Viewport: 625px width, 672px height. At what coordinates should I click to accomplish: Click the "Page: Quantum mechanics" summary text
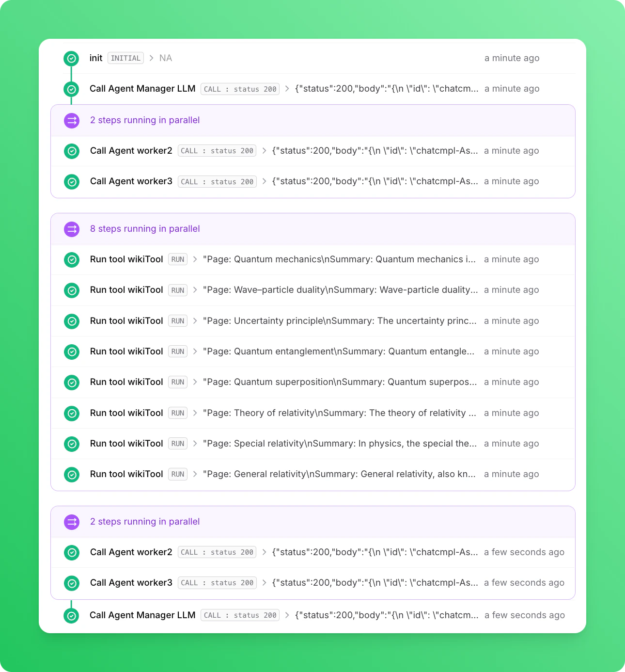click(x=339, y=259)
